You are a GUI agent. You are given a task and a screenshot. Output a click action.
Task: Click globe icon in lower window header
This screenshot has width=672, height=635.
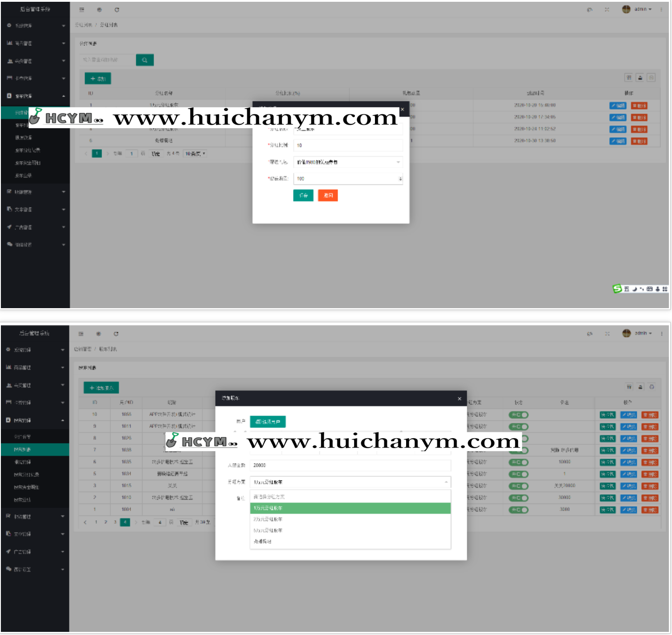(x=98, y=334)
